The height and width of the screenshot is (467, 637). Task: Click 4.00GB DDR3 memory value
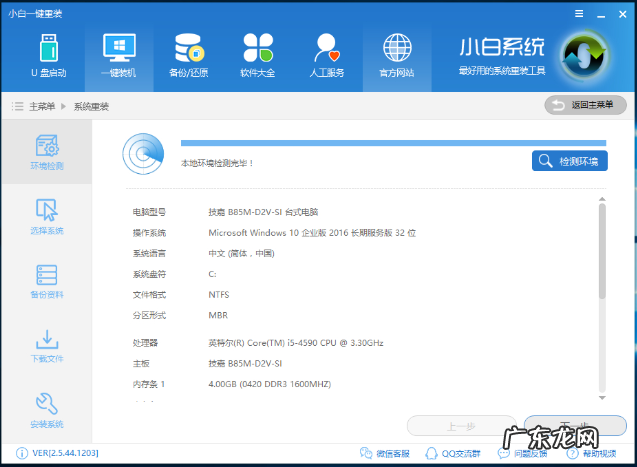point(270,384)
